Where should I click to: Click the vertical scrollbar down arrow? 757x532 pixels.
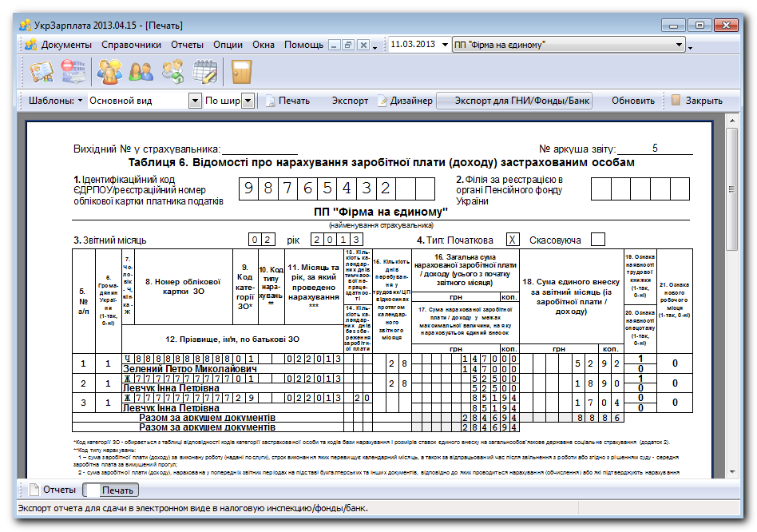point(732,471)
